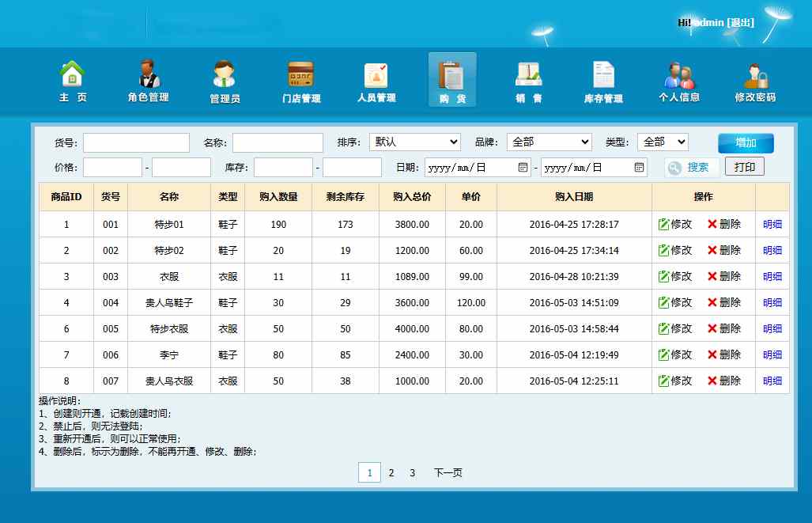
Task: Open 明细 details link for 衣服 row
Action: click(772, 277)
